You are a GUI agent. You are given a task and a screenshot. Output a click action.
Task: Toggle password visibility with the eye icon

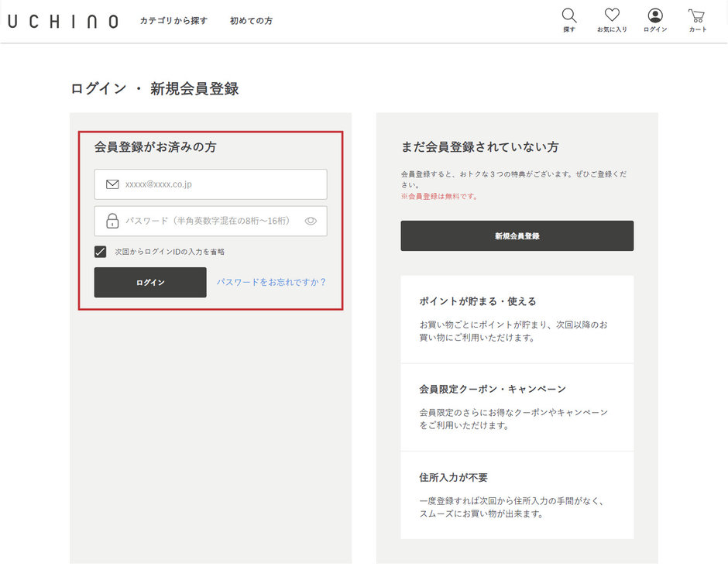point(311,222)
